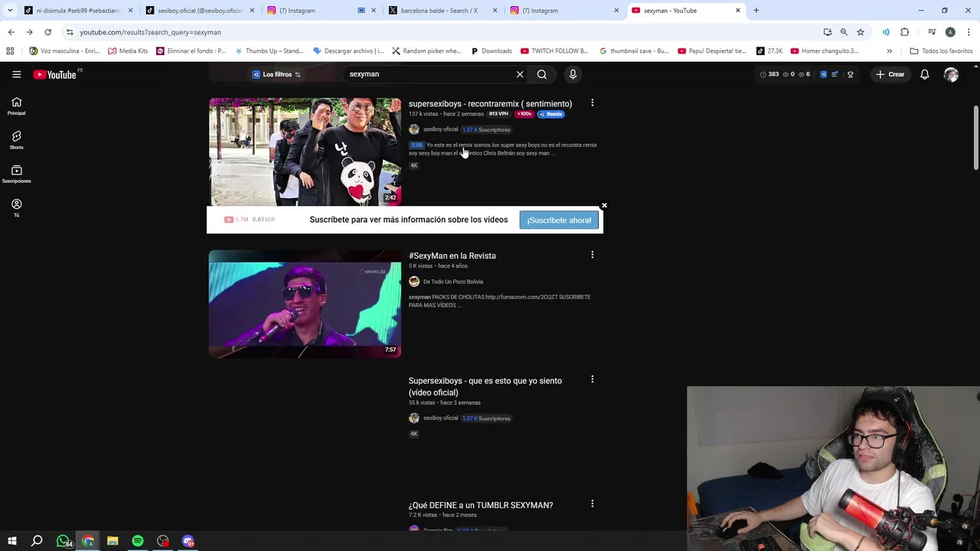The image size is (980, 551).
Task: Open the Tú profile sidebar entry
Action: (16, 208)
